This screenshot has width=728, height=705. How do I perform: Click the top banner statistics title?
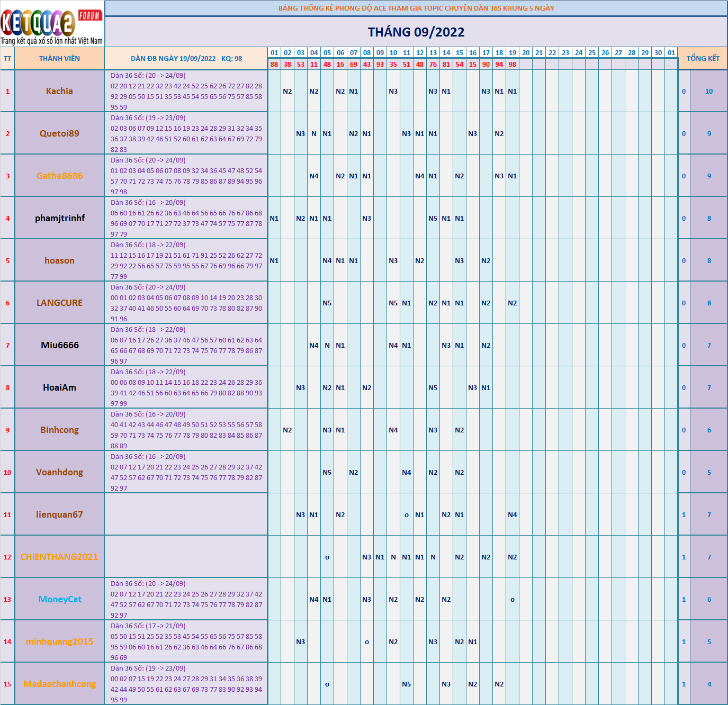[x=416, y=8]
